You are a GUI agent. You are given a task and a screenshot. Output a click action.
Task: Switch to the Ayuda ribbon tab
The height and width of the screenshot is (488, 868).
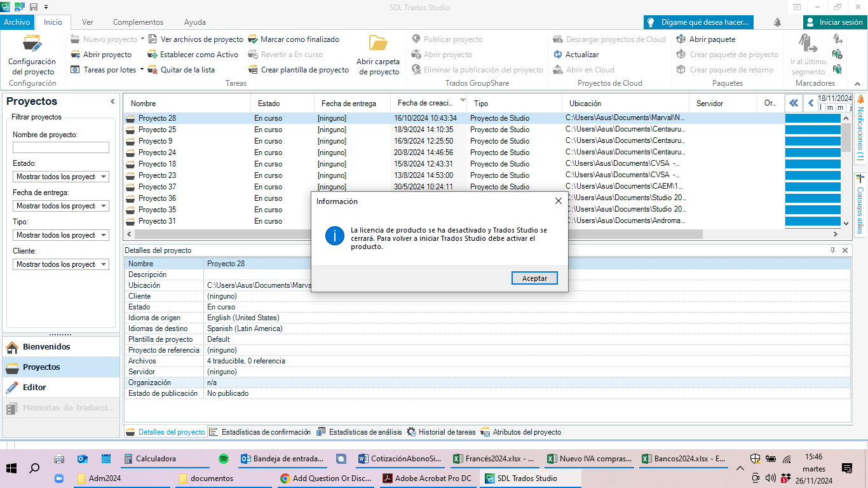pos(194,22)
